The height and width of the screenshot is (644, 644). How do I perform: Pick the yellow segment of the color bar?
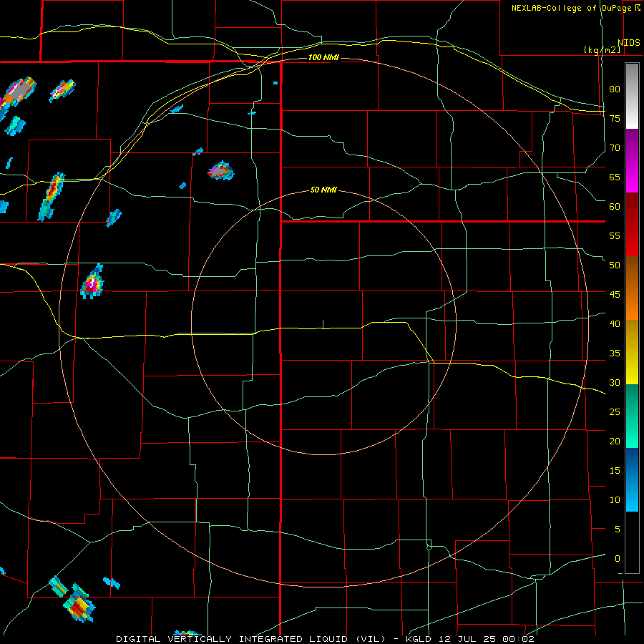(632, 352)
